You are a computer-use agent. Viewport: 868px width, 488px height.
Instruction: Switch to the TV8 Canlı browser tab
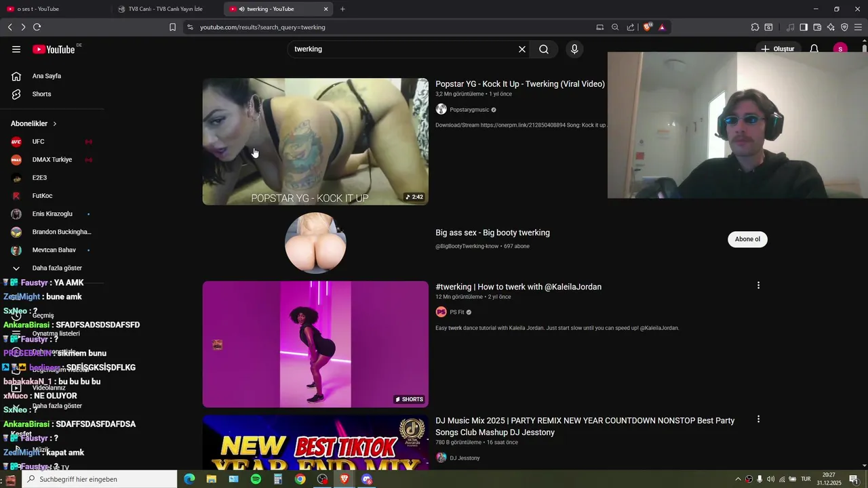165,9
